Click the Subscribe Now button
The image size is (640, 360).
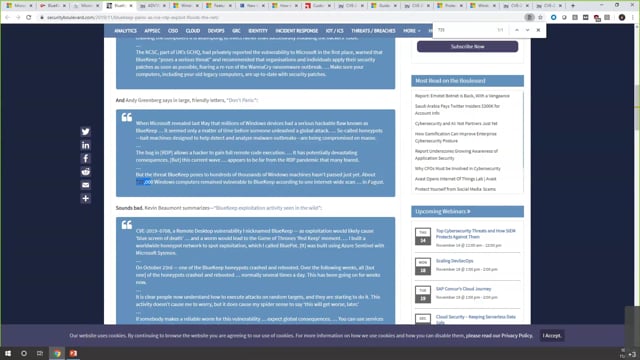click(x=467, y=47)
